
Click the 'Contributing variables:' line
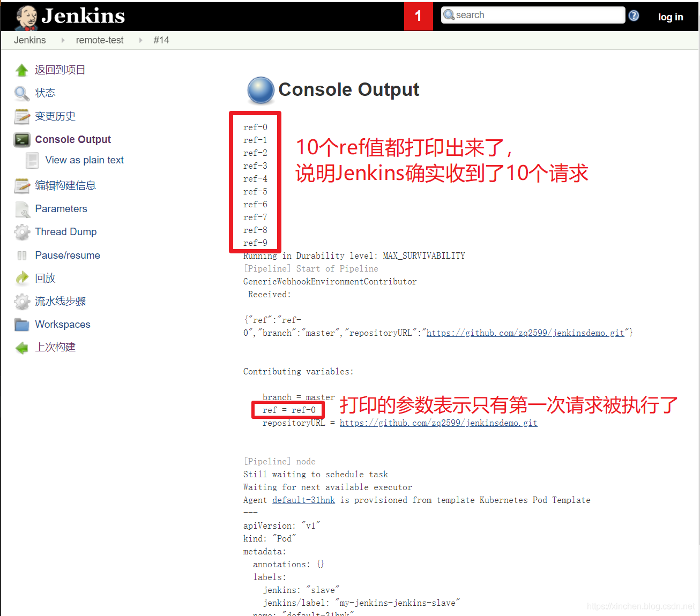coord(299,372)
